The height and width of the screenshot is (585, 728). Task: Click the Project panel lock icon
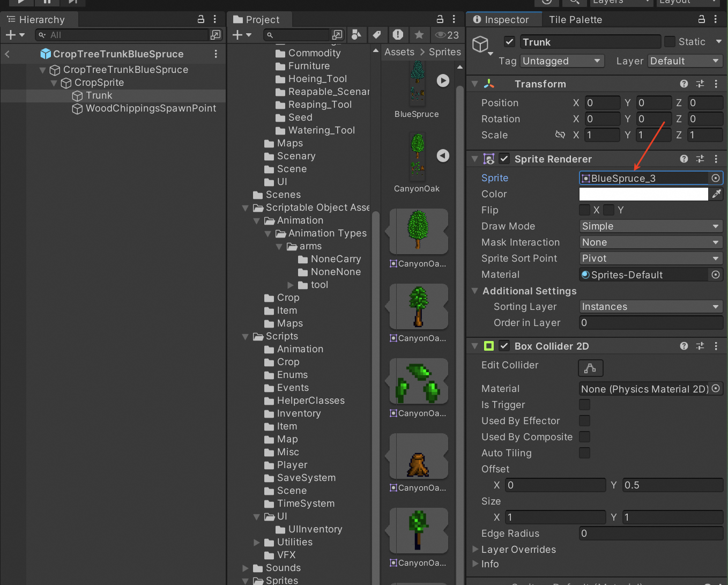click(440, 19)
